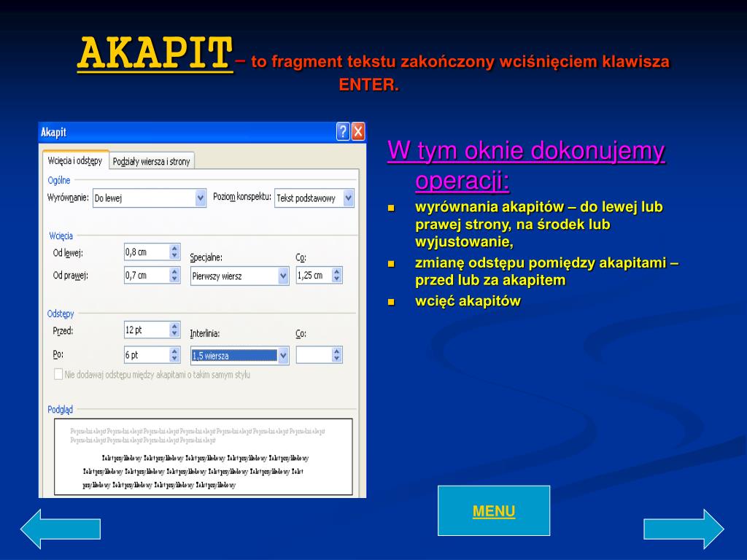Click the W tym oknie dokonujemy operacji heading

[526, 166]
